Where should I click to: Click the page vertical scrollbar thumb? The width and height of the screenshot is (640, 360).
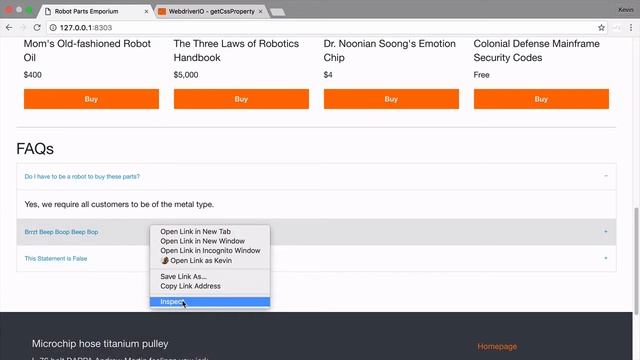pyautogui.click(x=636, y=261)
